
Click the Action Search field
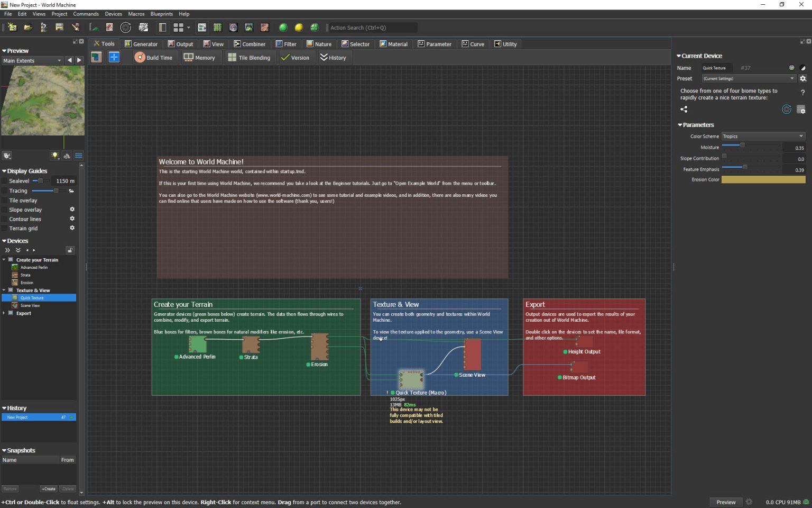tap(372, 28)
